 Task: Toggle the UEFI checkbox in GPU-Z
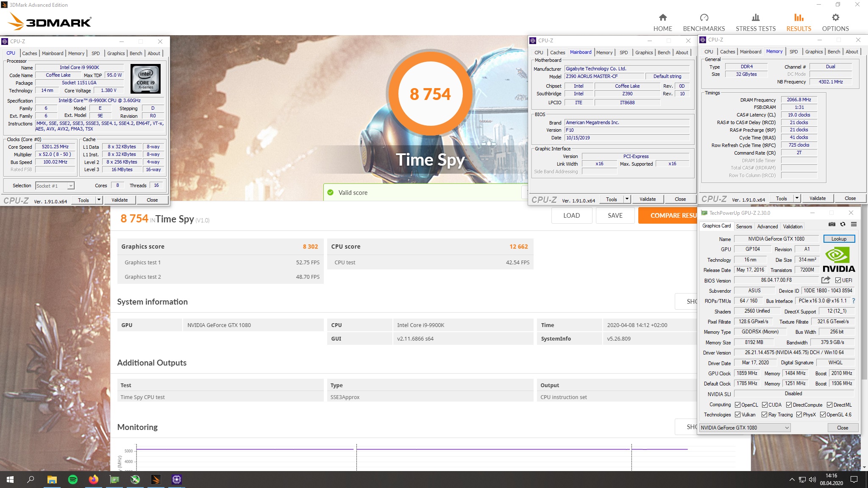pyautogui.click(x=838, y=280)
